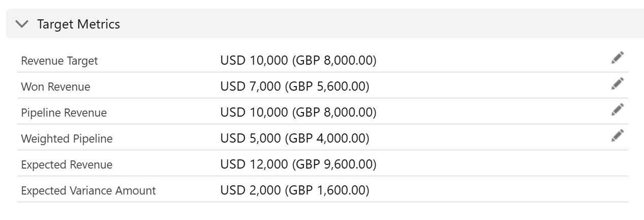The width and height of the screenshot is (644, 220).
Task: Click the USD 12,000 Expected Revenue amount
Action: 254,164
